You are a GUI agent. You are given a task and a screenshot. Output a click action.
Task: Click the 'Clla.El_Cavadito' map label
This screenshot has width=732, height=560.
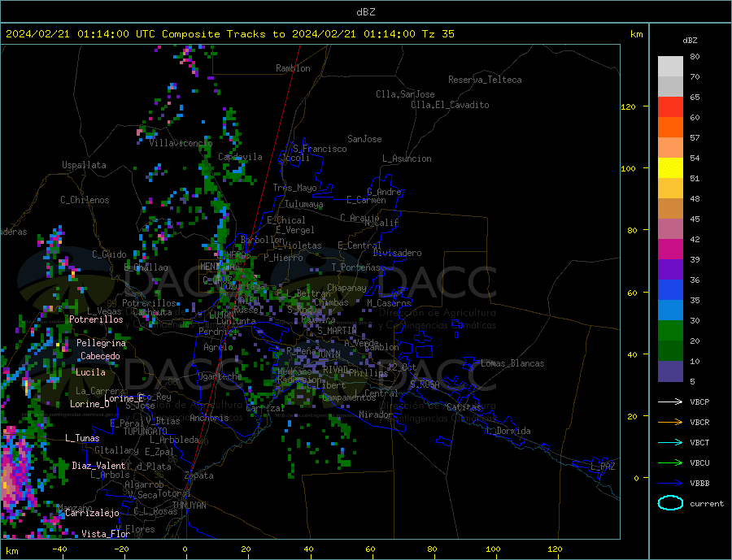pyautogui.click(x=450, y=105)
